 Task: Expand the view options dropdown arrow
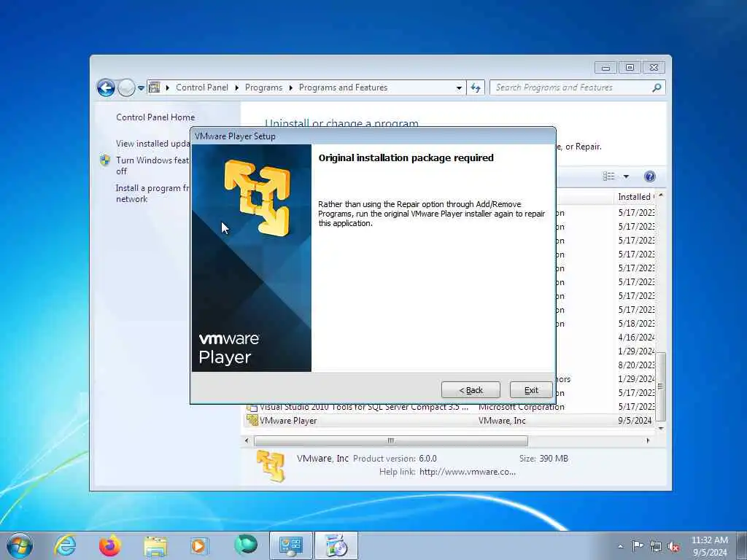coord(626,176)
